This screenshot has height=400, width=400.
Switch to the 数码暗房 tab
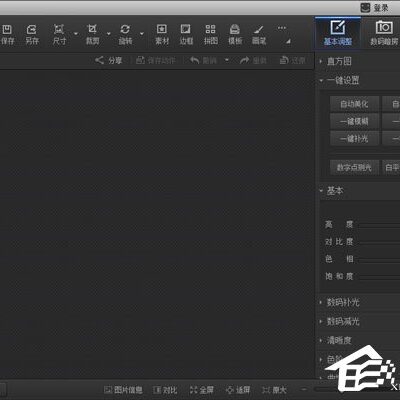(x=384, y=33)
